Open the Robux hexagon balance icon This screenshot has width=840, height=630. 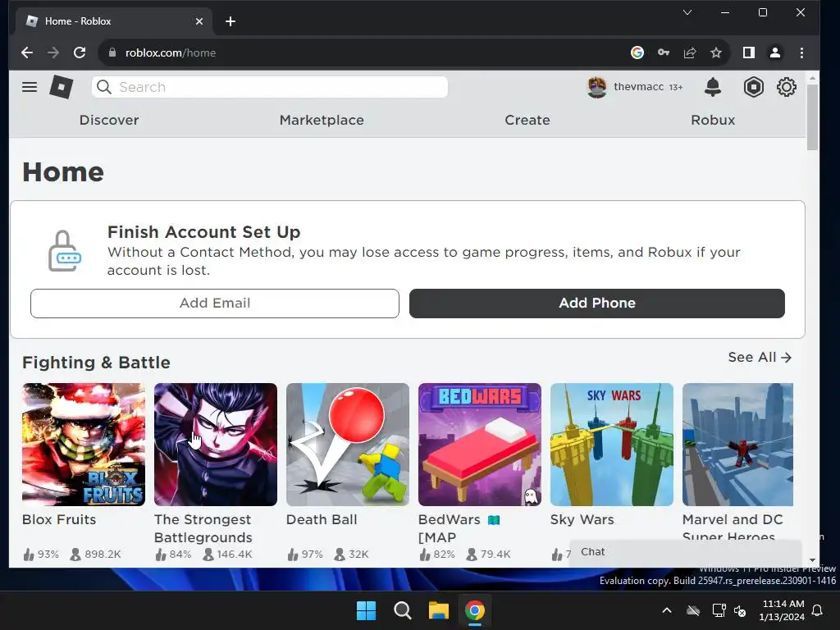coord(753,87)
